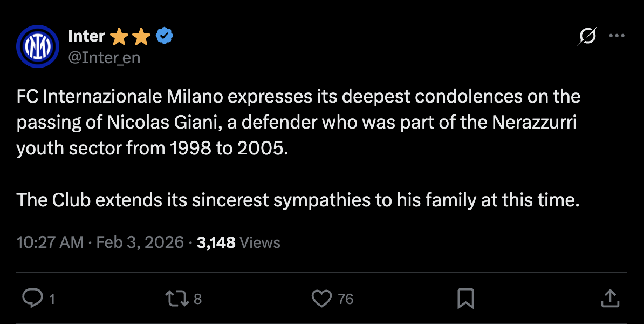Click the blue verified checkmark badge
This screenshot has height=324, width=644.
[x=164, y=36]
